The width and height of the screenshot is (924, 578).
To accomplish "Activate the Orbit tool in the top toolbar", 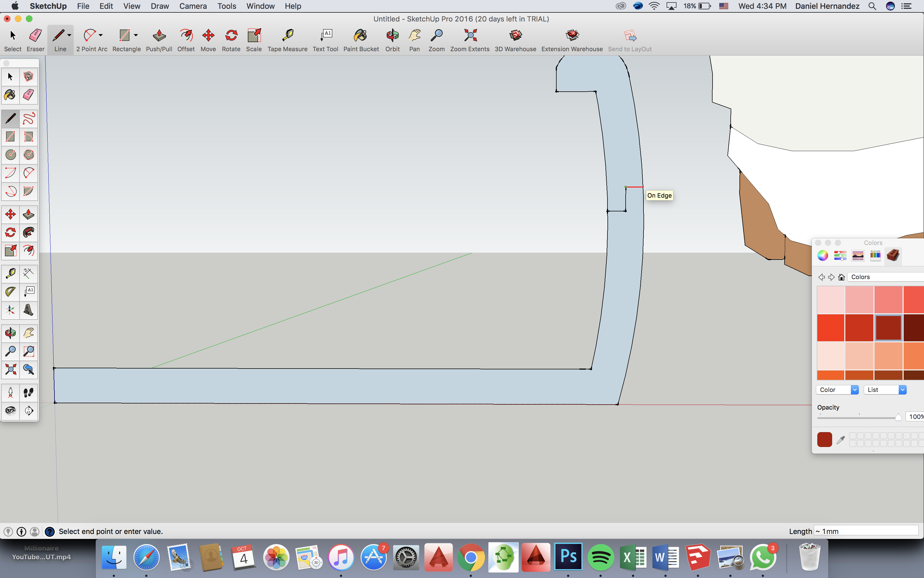I will 392,40.
